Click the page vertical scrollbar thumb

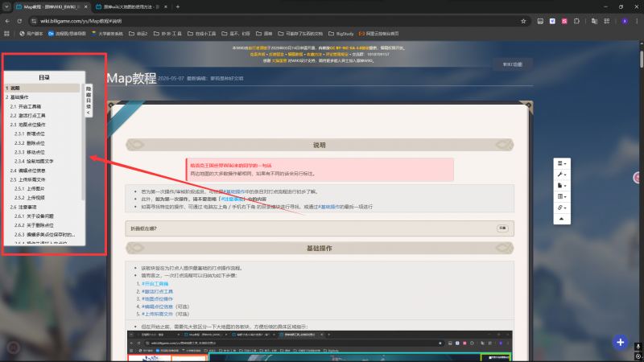pyautogui.click(x=642, y=60)
